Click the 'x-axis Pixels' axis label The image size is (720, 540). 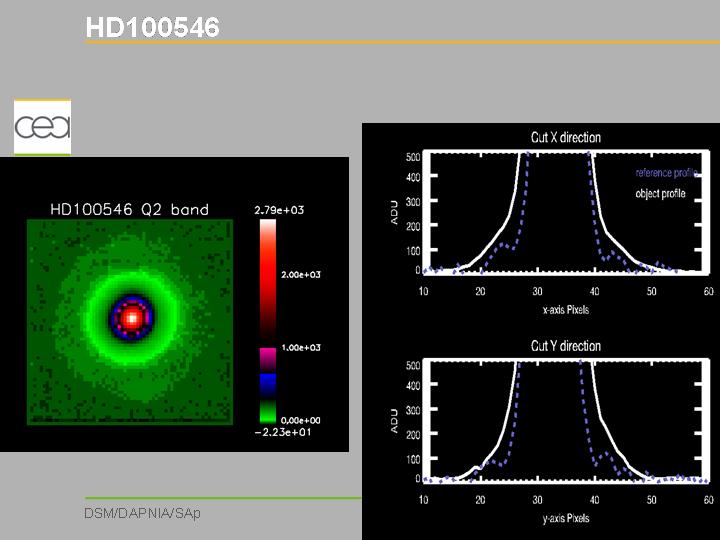pyautogui.click(x=565, y=310)
